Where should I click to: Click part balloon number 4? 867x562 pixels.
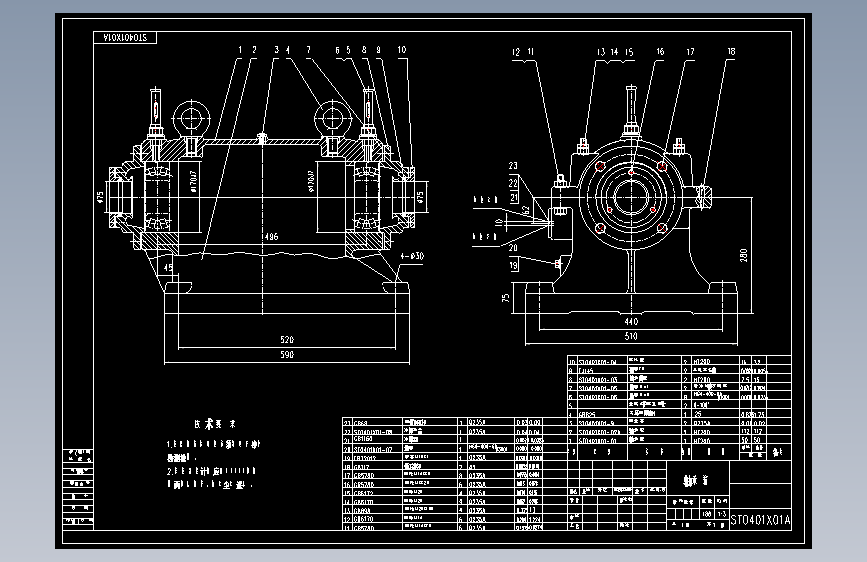(288, 50)
